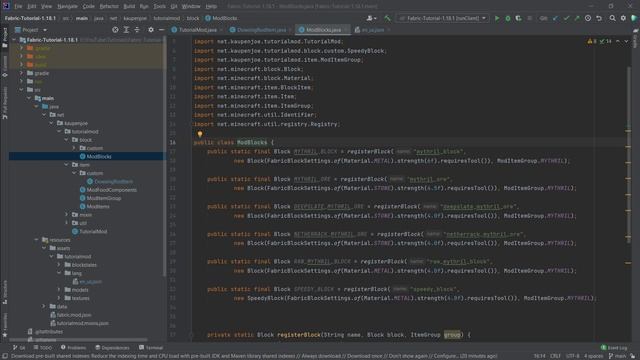Build the project with the hammer icon

pos(387,18)
